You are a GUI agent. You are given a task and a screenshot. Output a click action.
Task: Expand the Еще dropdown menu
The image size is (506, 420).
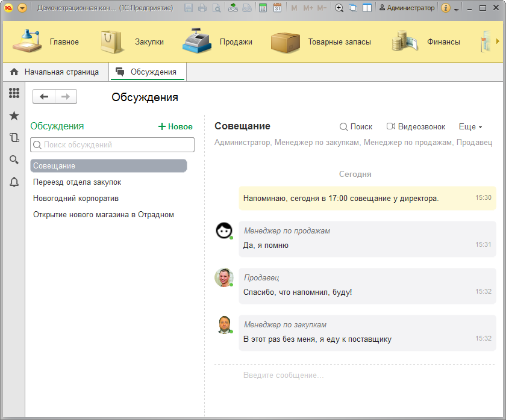point(470,126)
